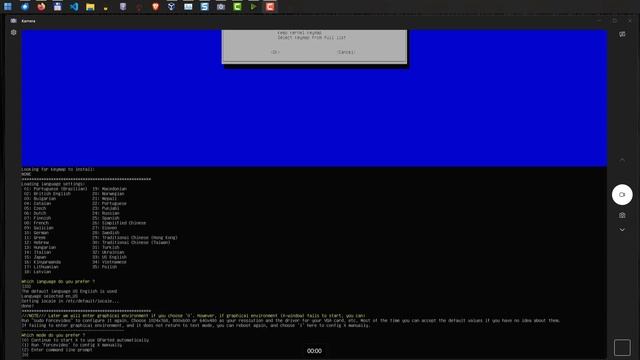Click the 00:00 recording timer

click(314, 351)
